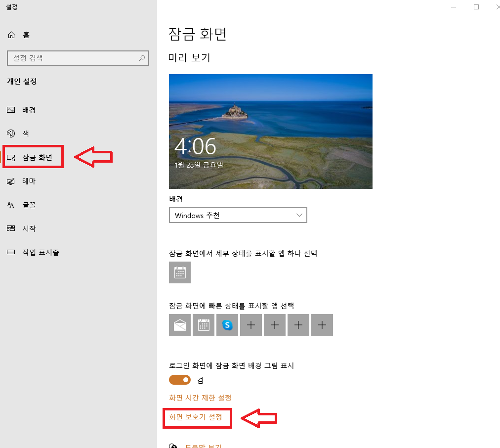Click the lock screen preview image
This screenshot has width=500, height=448.
270,132
